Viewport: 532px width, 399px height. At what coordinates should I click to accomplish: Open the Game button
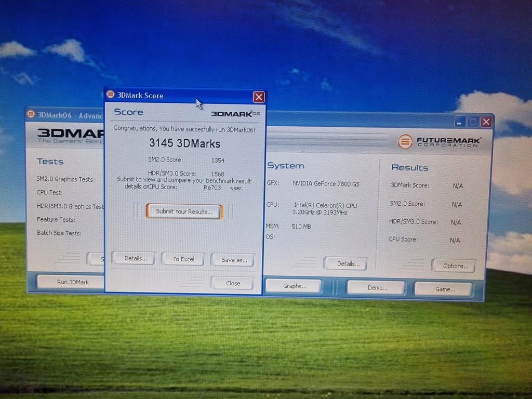click(x=444, y=289)
